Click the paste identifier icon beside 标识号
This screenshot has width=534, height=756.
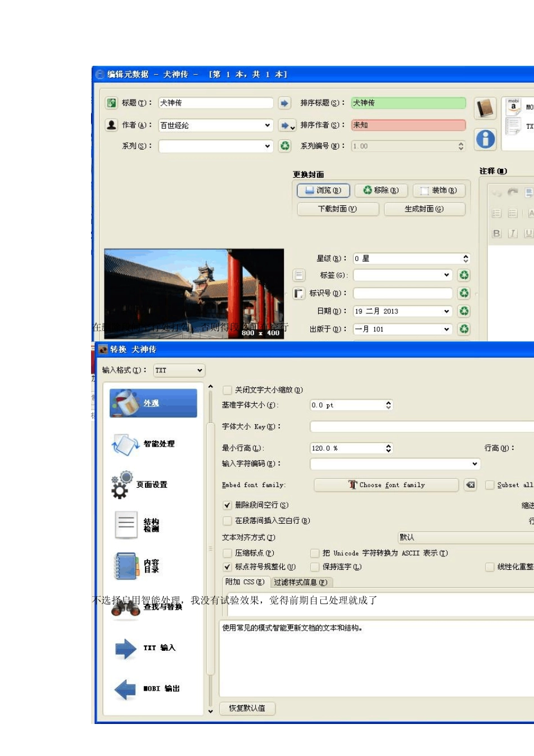299,293
